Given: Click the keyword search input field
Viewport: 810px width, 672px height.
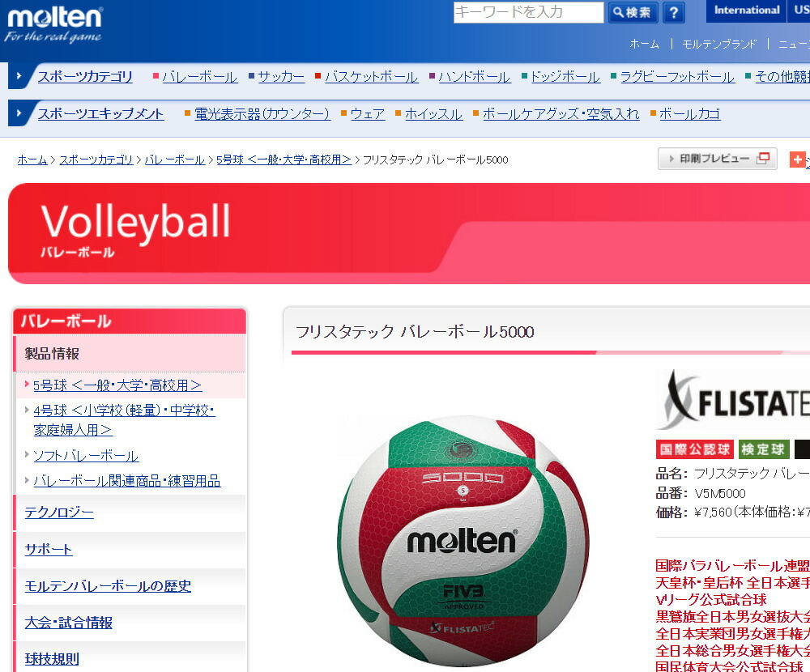Looking at the screenshot, I should point(528,12).
